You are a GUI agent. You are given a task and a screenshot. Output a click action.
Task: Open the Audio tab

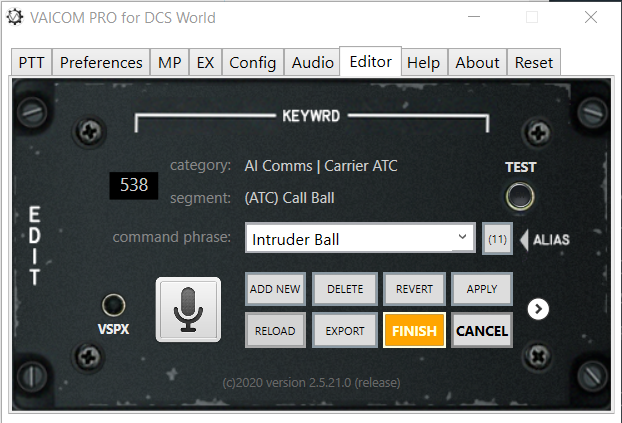(313, 62)
